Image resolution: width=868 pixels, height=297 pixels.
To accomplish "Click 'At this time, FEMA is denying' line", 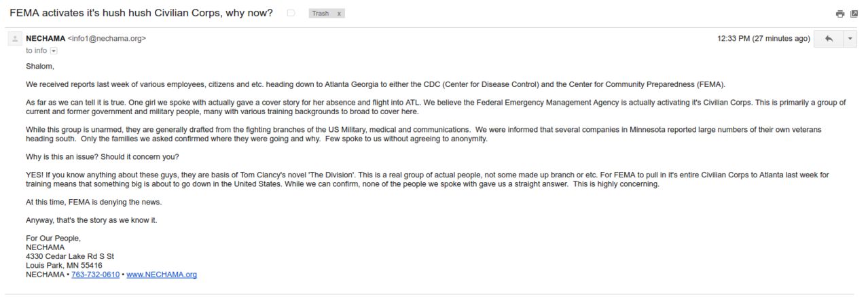I will point(94,202).
